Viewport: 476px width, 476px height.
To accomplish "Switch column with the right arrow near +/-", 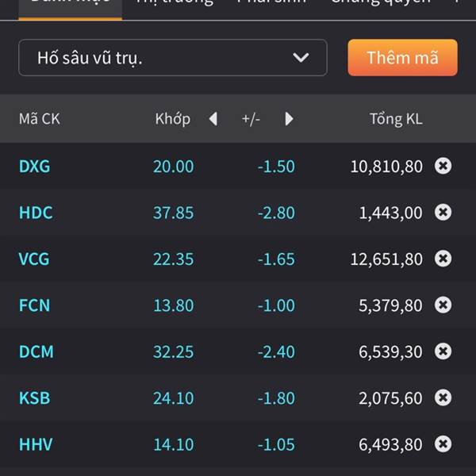I will click(x=289, y=119).
